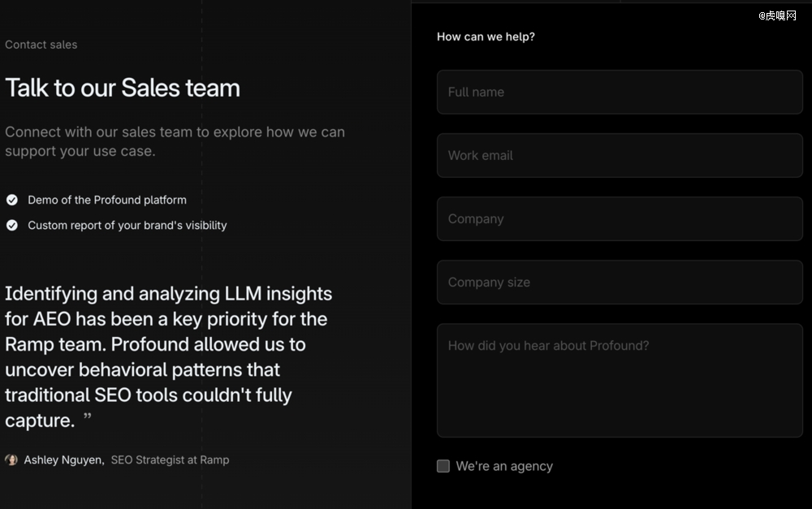Click the checkmark icon beside Demo of the Profound platform
This screenshot has width=812, height=509.
pyautogui.click(x=12, y=200)
